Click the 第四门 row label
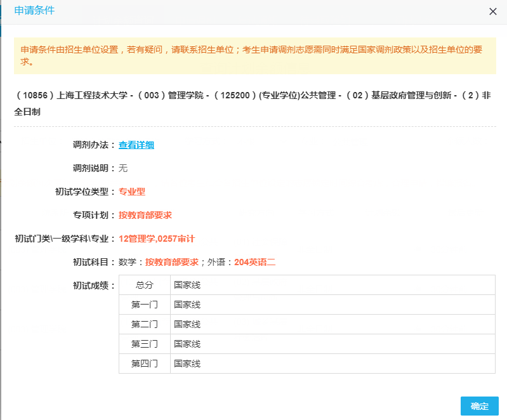 [x=145, y=364]
